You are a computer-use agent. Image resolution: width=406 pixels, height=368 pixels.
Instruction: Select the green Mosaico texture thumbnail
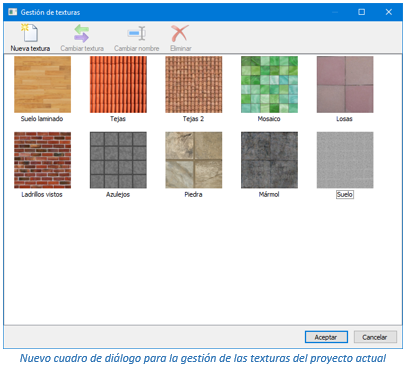click(269, 84)
